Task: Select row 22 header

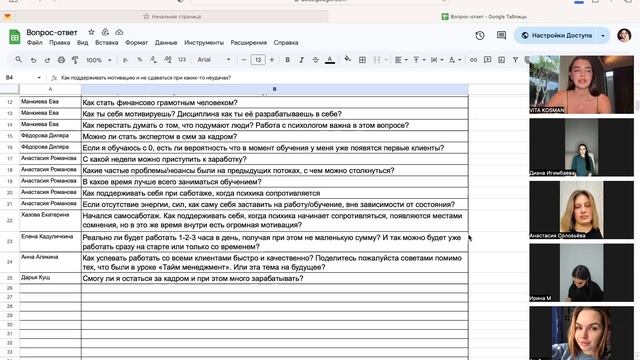Action: pyautogui.click(x=10, y=220)
